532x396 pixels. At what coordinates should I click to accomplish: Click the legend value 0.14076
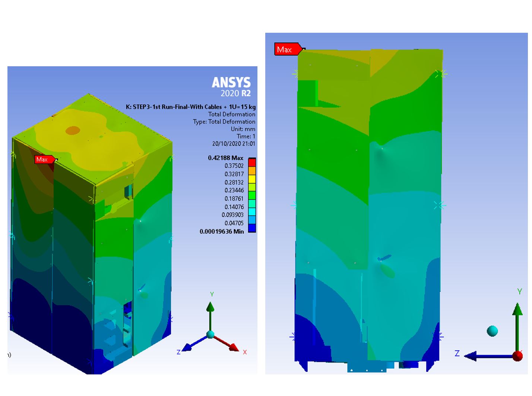[234, 207]
